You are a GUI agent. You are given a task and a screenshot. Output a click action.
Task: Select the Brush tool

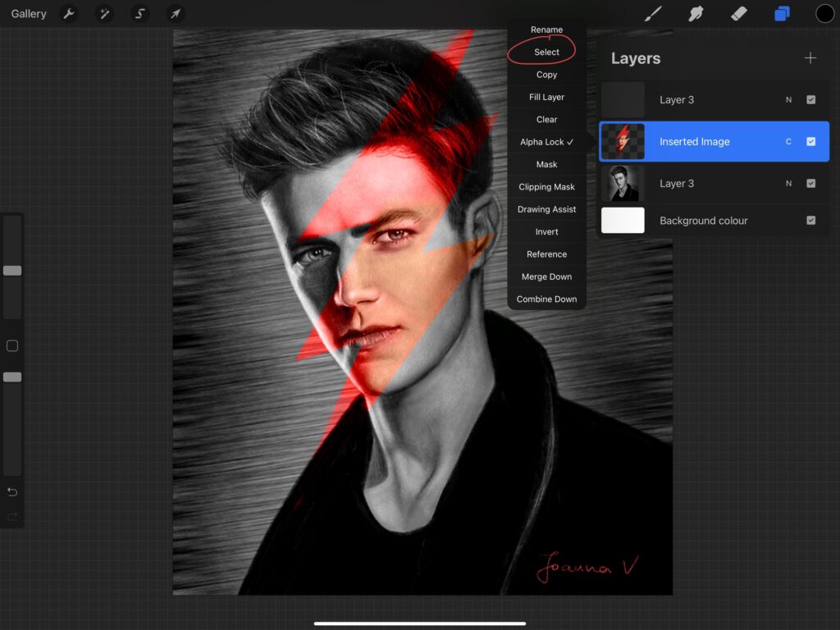(653, 14)
